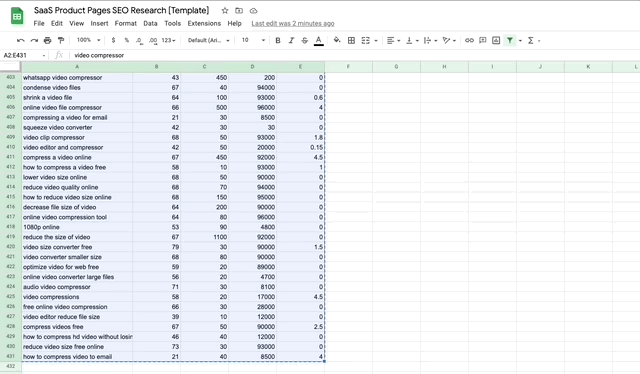The width and height of the screenshot is (640, 374).
Task: Open the Tools menu
Action: point(172,23)
